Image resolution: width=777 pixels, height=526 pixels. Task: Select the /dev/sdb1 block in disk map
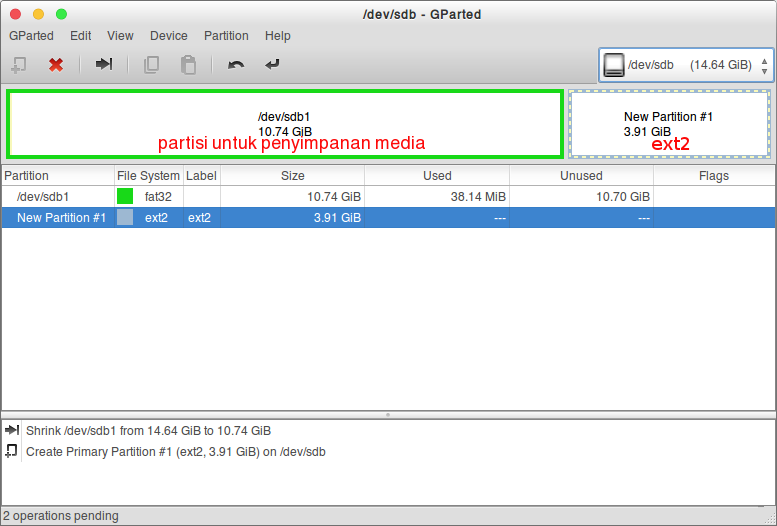coord(285,124)
